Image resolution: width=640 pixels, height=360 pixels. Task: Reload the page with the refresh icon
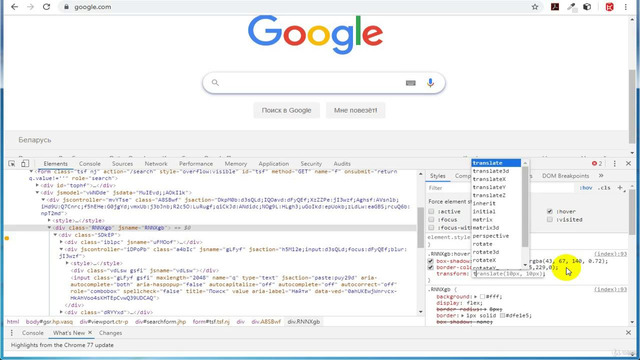pyautogui.click(x=47, y=7)
